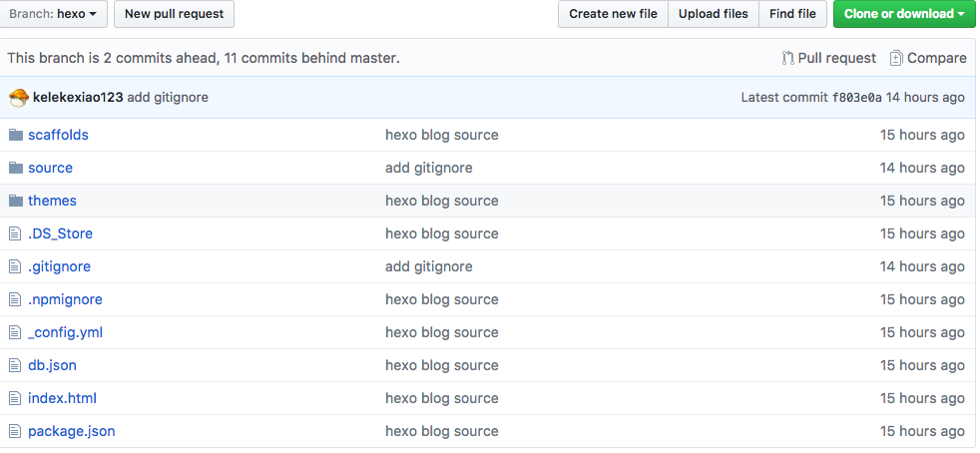
Task: Open the scaffolds folder
Action: (58, 135)
